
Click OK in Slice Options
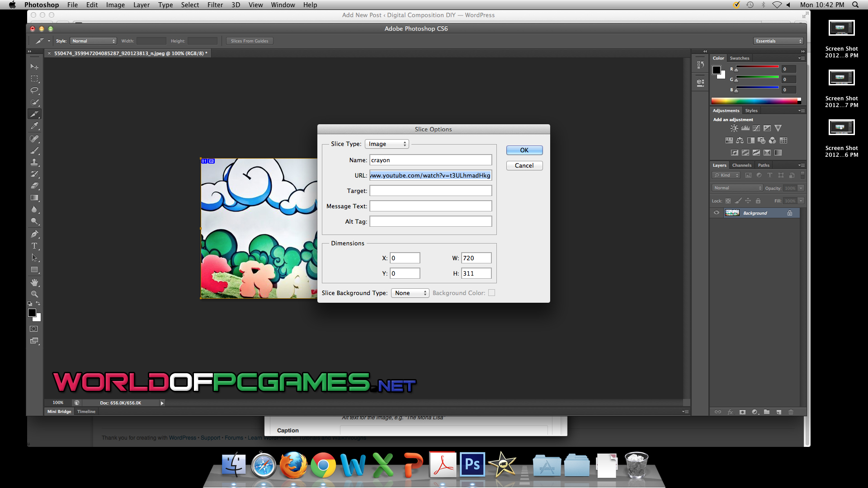(x=524, y=150)
